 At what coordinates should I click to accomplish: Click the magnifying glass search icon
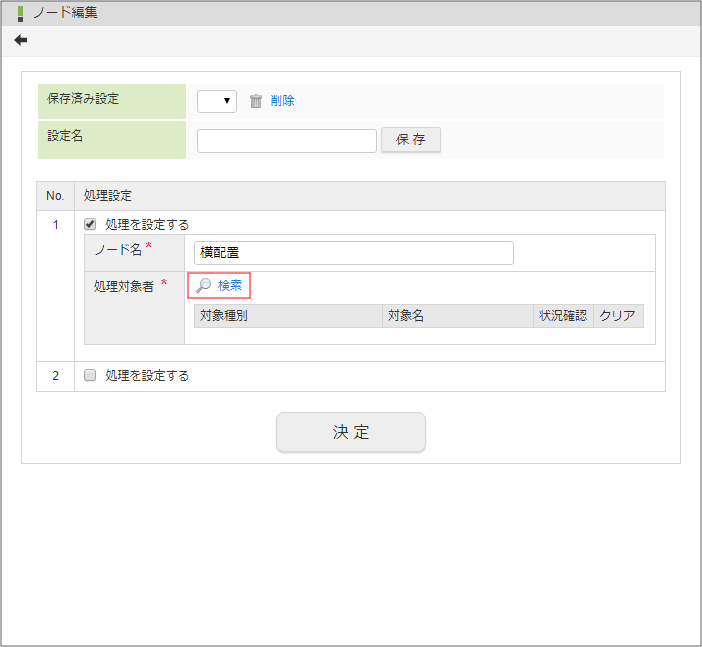pos(204,285)
